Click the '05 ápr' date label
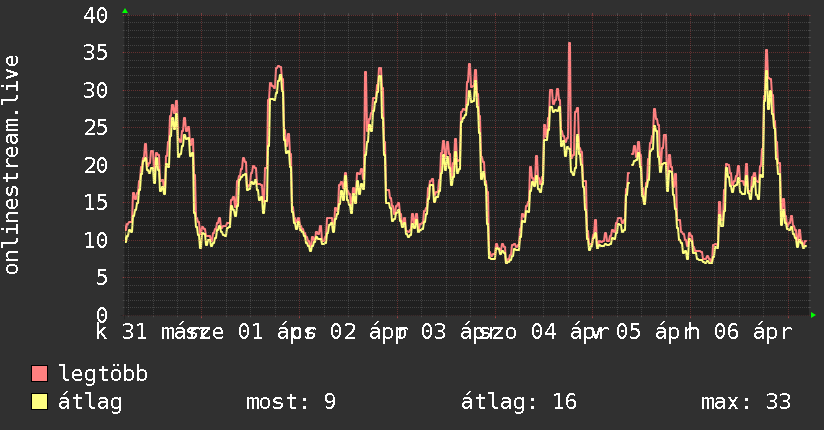This screenshot has height=430, width=824. click(653, 332)
